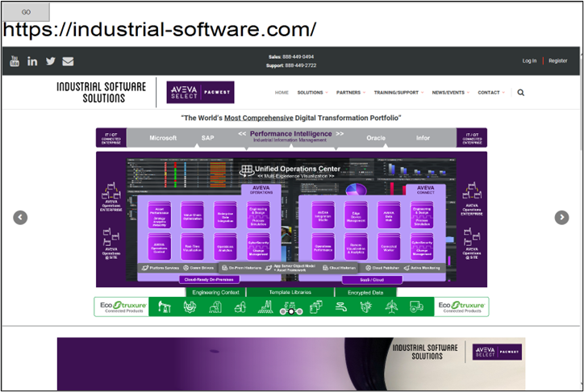584x392 pixels.
Task: Open the Twitter bird icon
Action: (x=51, y=61)
